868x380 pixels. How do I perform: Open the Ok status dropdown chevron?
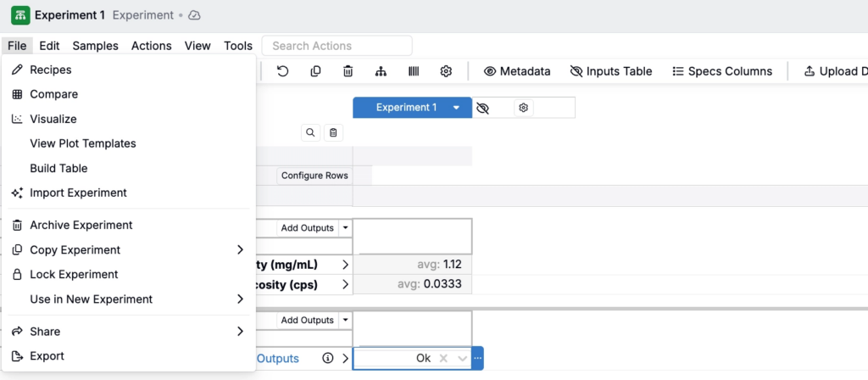(462, 359)
